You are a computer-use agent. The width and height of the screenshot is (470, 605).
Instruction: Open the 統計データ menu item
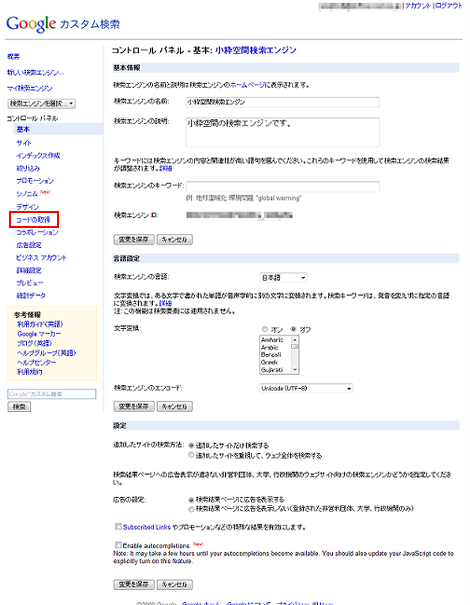pos(31,296)
